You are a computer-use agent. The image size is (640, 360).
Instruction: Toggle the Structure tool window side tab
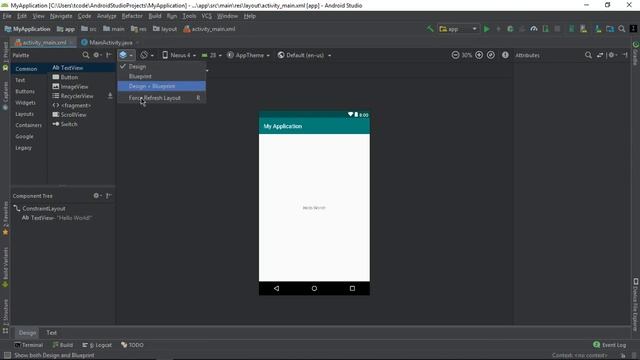click(x=5, y=316)
